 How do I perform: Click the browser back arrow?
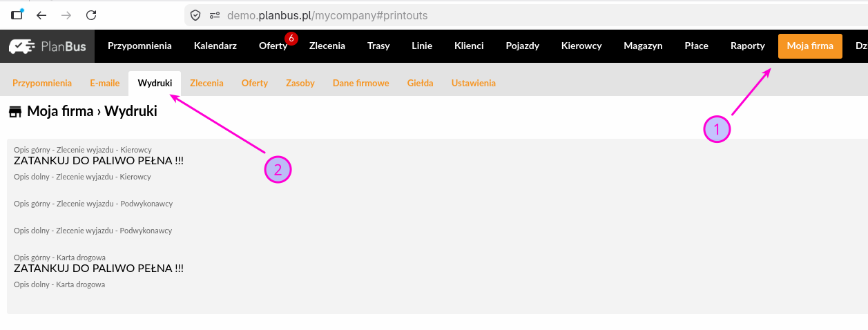pos(41,15)
